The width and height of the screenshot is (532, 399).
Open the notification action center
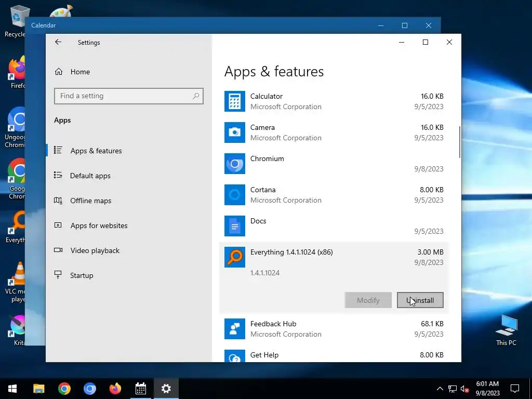[515, 389]
